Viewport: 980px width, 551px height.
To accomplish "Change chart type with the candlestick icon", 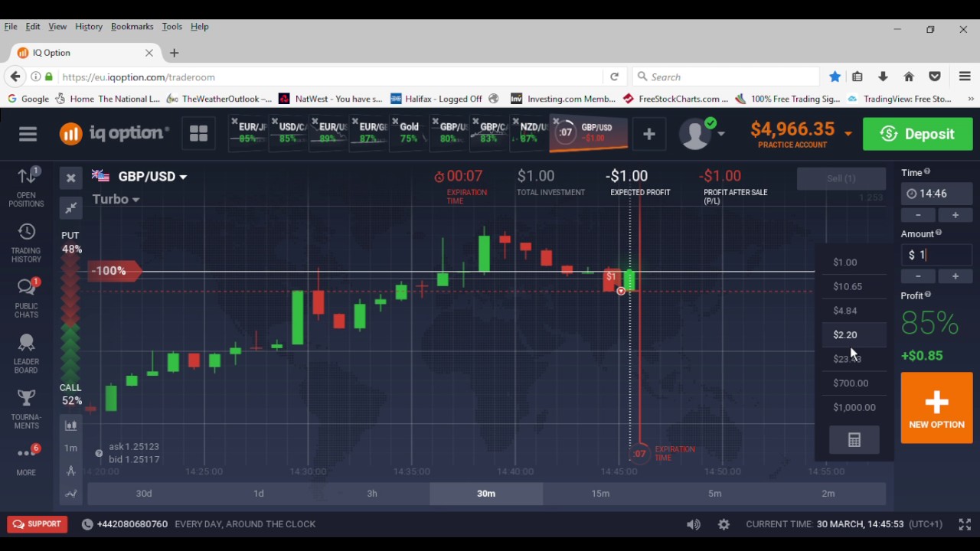I will point(70,425).
